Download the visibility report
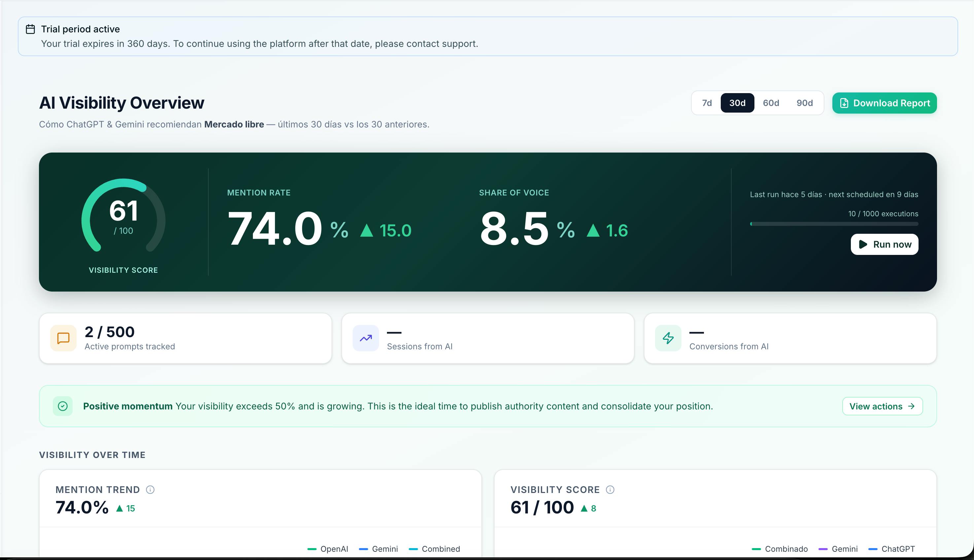The height and width of the screenshot is (560, 974). (885, 103)
